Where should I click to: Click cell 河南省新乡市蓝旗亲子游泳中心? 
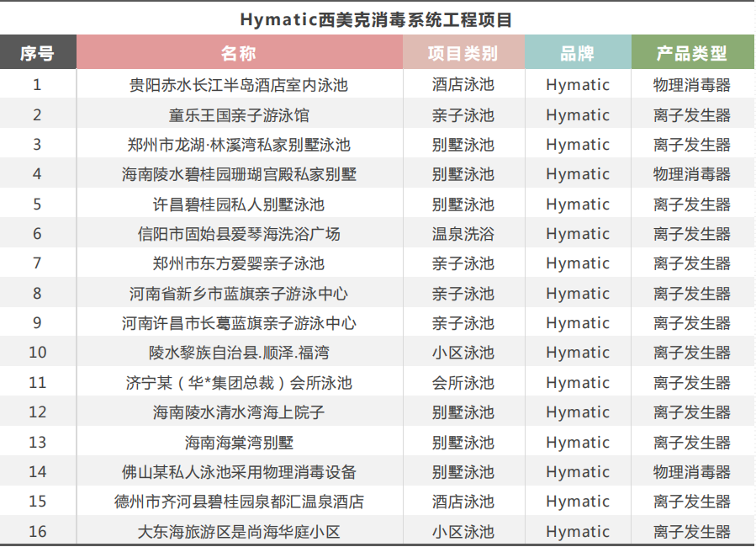click(x=239, y=294)
